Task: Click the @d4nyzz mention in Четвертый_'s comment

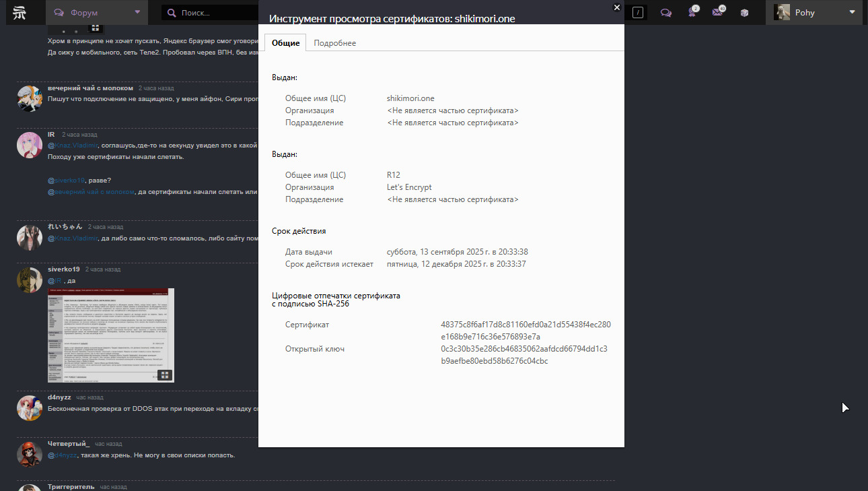Action: click(62, 455)
